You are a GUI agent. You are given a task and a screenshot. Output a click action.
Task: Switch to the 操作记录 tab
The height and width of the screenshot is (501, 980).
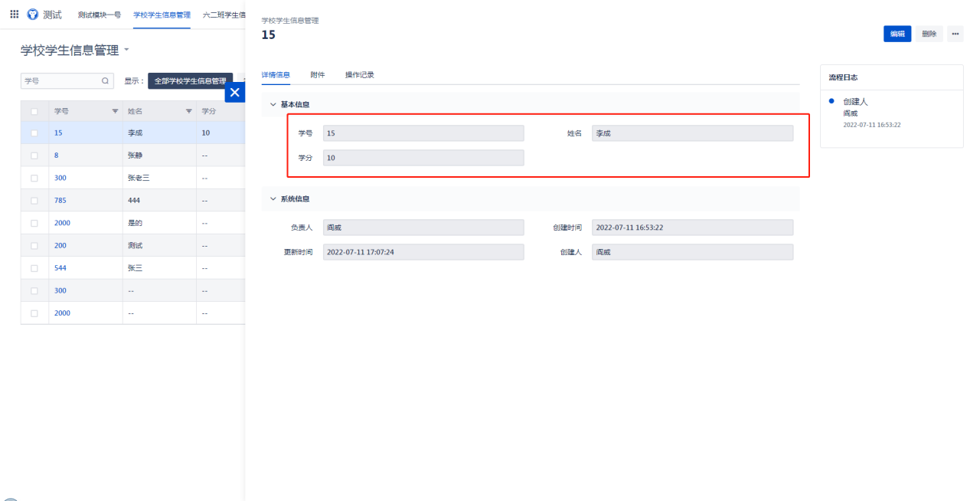coord(360,74)
